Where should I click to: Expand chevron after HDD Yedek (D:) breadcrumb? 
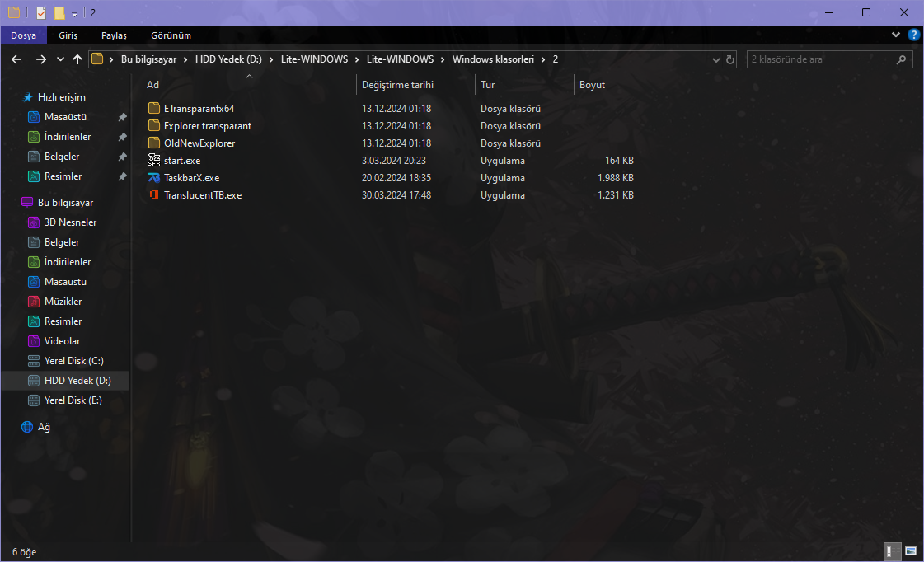pyautogui.click(x=271, y=59)
